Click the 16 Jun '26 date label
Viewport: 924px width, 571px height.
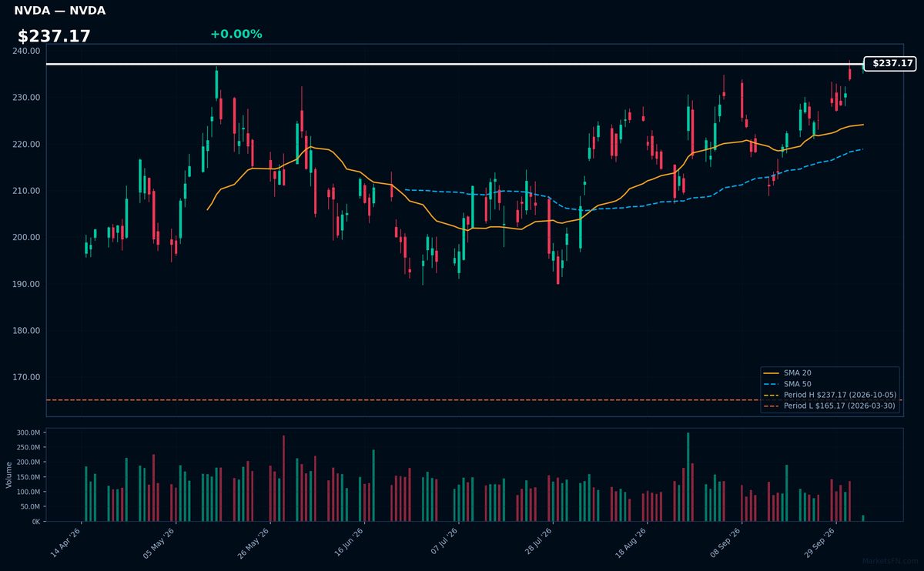tap(347, 543)
